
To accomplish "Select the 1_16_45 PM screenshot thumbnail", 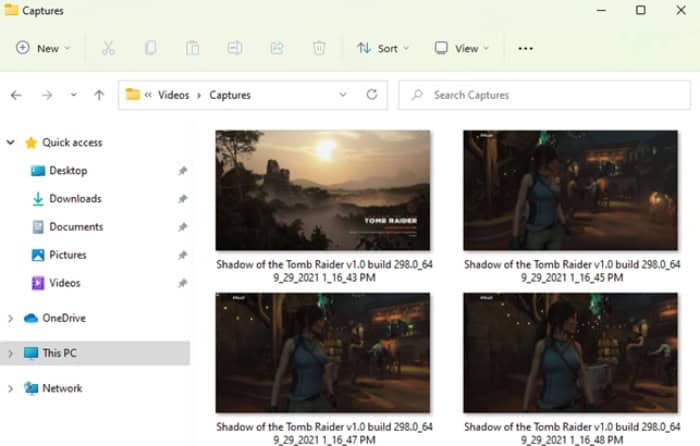I will (571, 190).
